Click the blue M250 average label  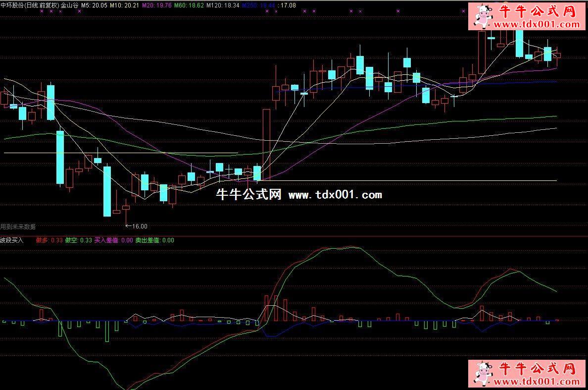click(259, 5)
